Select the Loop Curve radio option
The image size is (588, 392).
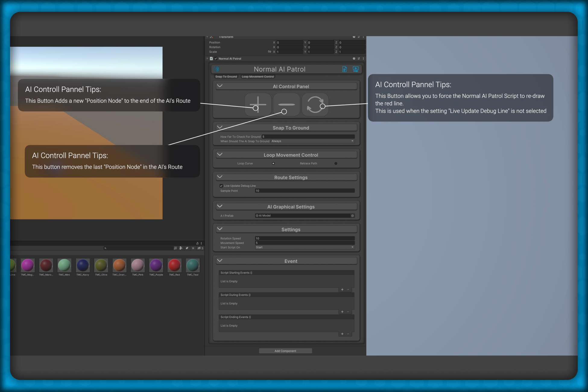click(273, 163)
